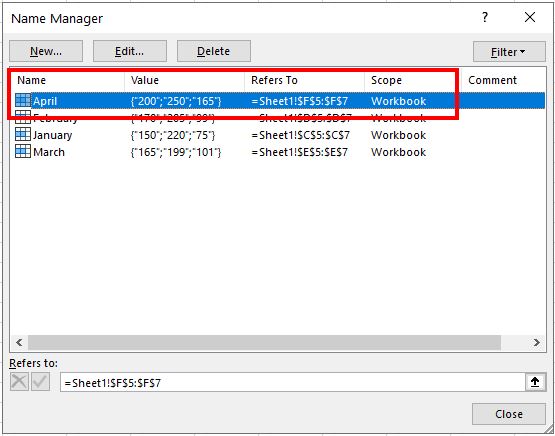Select the January named range icon
555x436 pixels.
[23, 134]
